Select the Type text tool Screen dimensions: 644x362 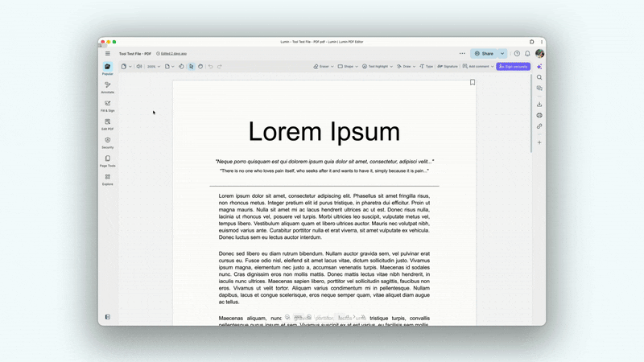pos(427,67)
